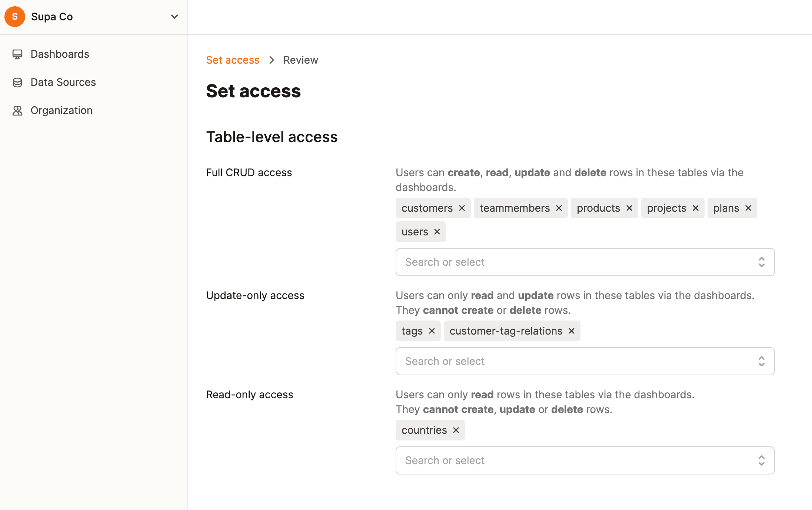Click the Set access breadcrumb link
Image resolution: width=812 pixels, height=510 pixels.
(232, 60)
